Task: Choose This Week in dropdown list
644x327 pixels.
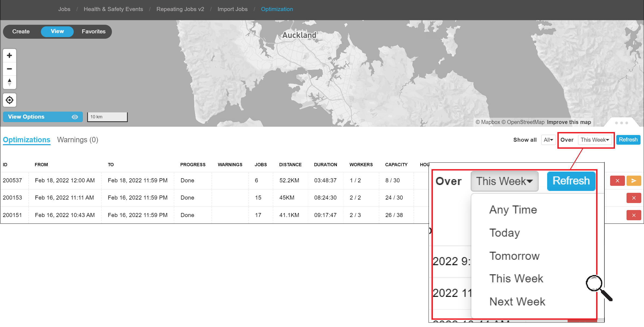Action: (516, 279)
